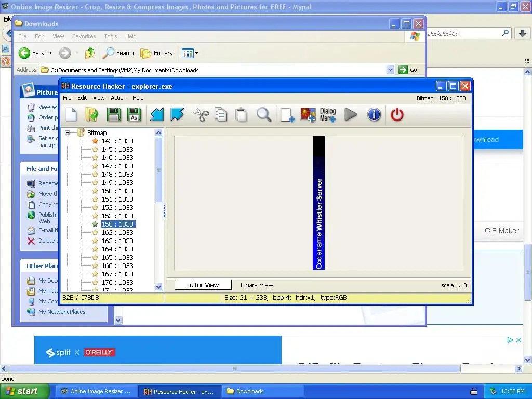Open Favorites menu in Downloads window
Viewport: 532px width, 399px height.
[84, 36]
